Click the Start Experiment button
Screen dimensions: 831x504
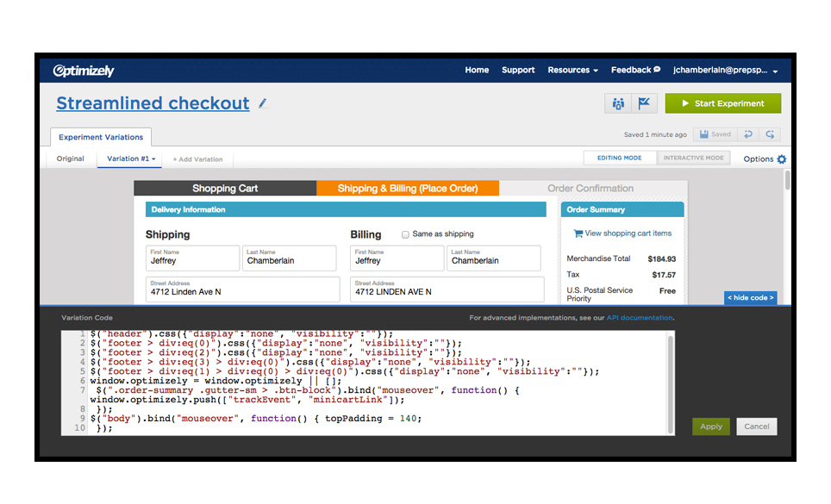click(x=722, y=103)
